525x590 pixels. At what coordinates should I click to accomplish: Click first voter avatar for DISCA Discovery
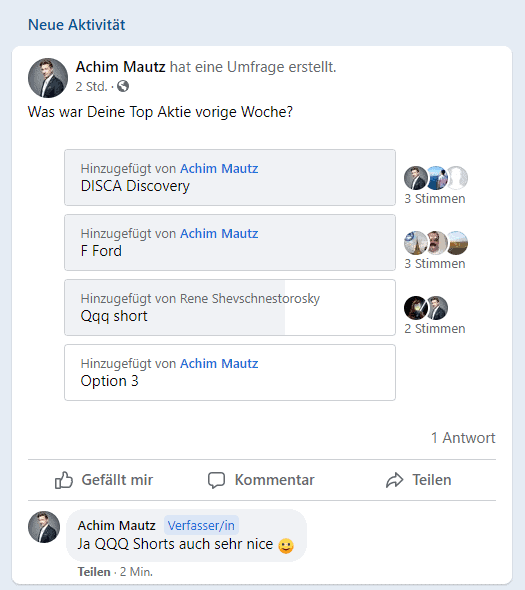(x=415, y=178)
